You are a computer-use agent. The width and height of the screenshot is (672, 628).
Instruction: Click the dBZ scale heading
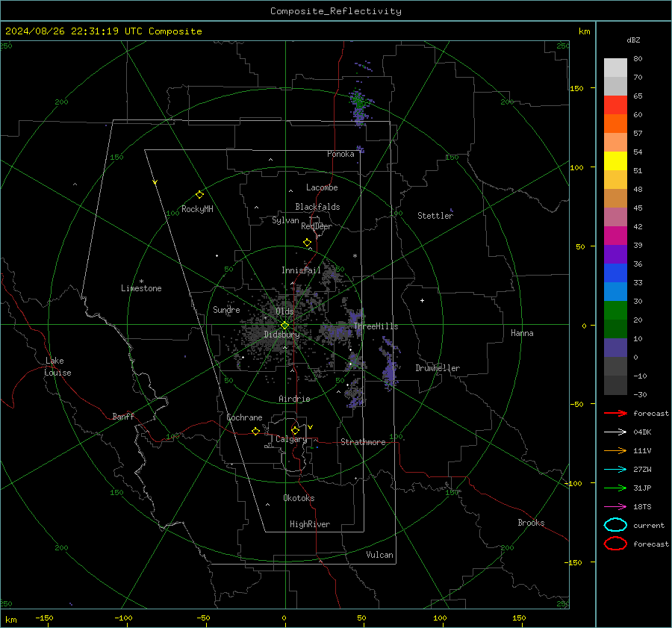point(633,40)
